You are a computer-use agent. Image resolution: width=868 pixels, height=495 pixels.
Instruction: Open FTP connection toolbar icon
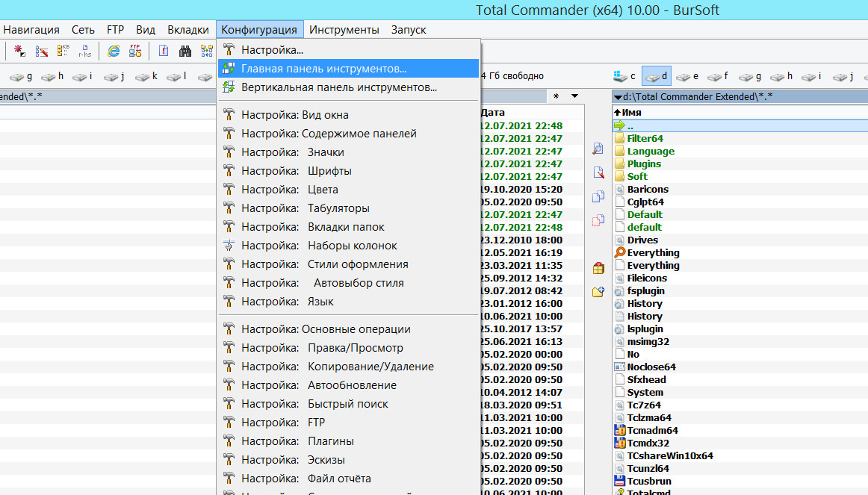(x=135, y=51)
